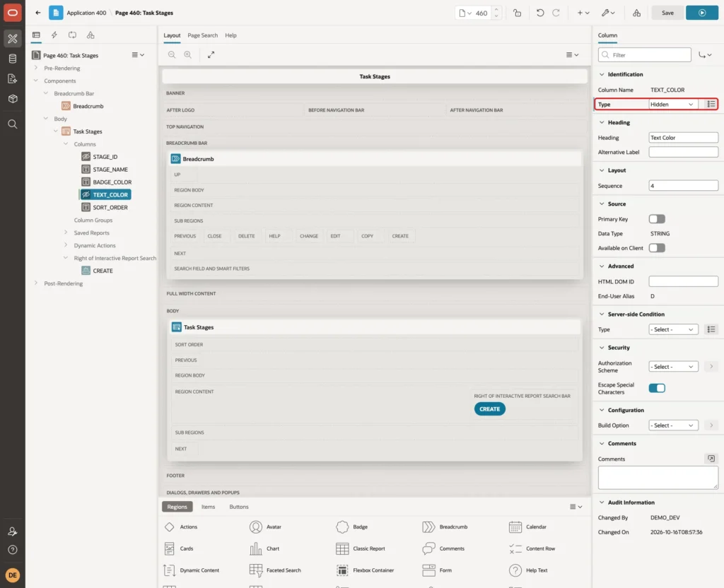Screen dimensions: 724x588
Task: Open Gallery cube icon in sidebar
Action: (x=13, y=98)
